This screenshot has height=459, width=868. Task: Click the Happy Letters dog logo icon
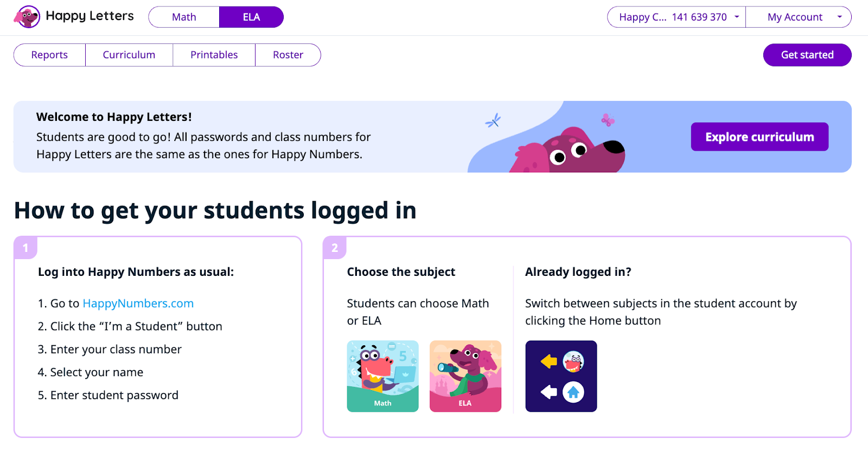27,17
